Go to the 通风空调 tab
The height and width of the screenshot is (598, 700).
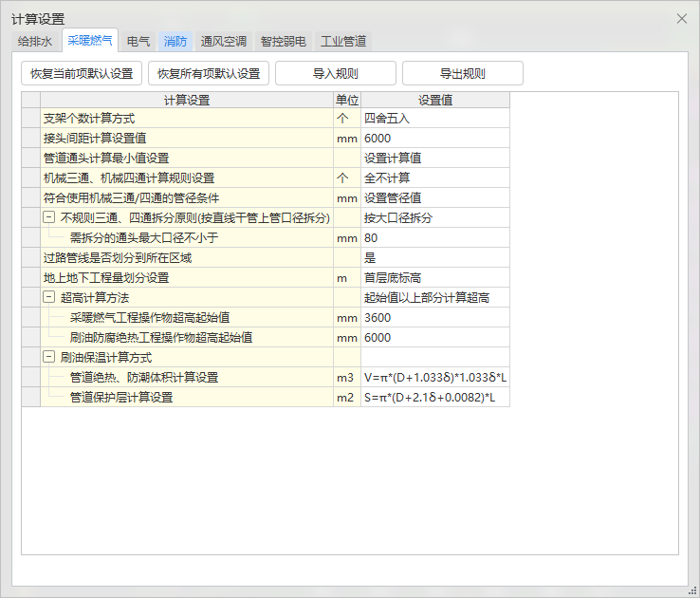[x=224, y=42]
